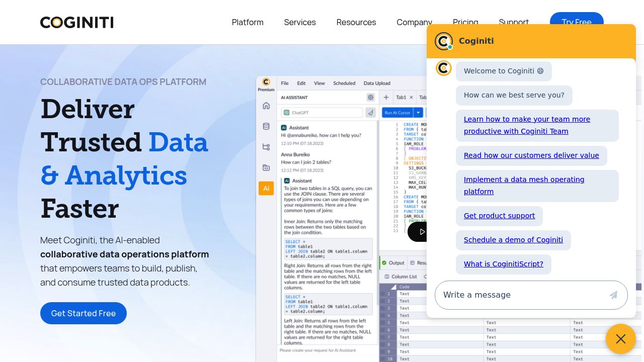Open the Scheduled menu in preview
This screenshot has height=362, width=644.
click(x=344, y=83)
